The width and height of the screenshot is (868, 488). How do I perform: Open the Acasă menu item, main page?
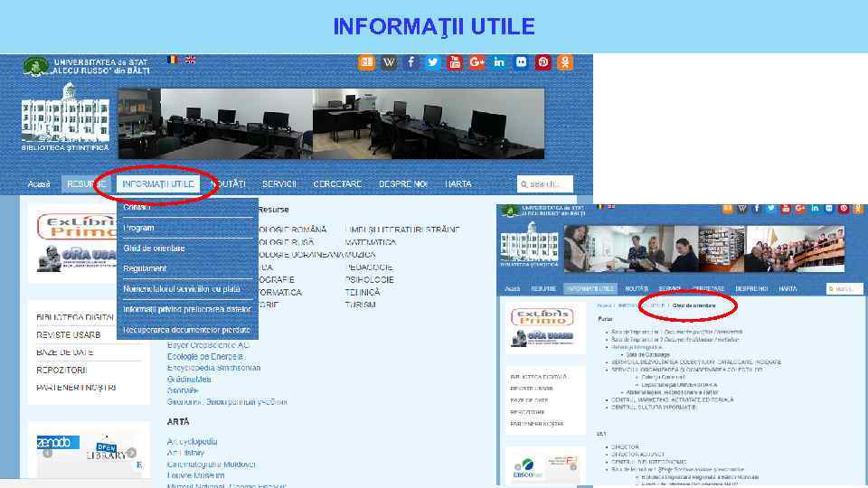(39, 183)
